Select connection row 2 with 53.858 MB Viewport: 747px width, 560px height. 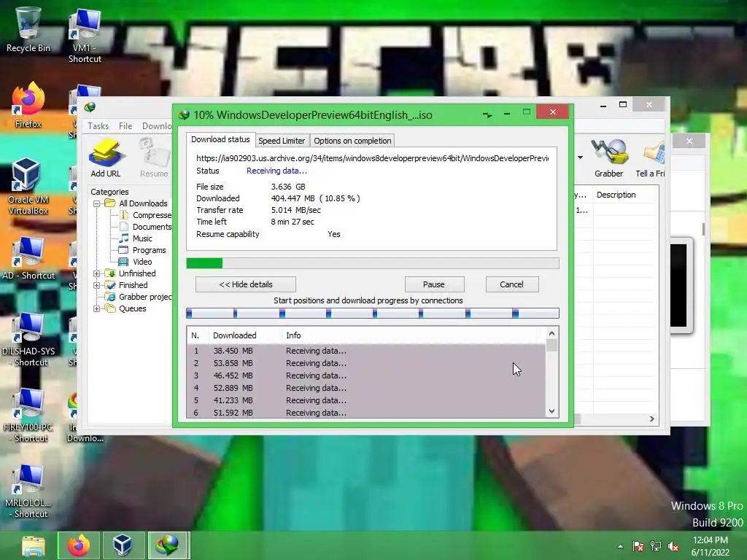tap(366, 363)
